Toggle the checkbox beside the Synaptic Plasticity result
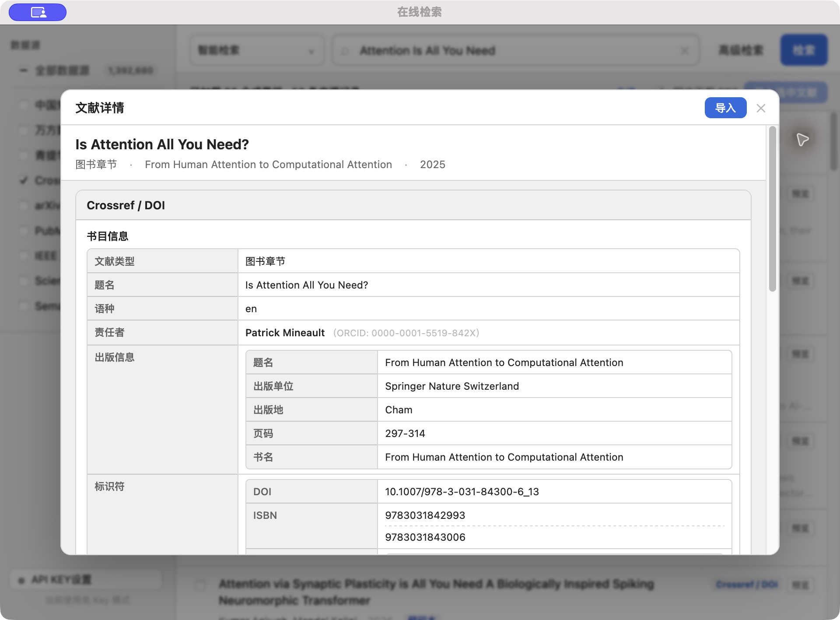 (x=200, y=585)
